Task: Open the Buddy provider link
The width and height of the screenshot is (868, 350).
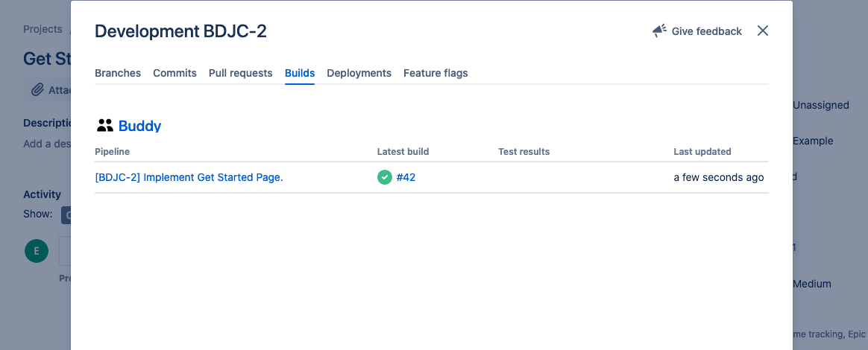Action: point(139,126)
